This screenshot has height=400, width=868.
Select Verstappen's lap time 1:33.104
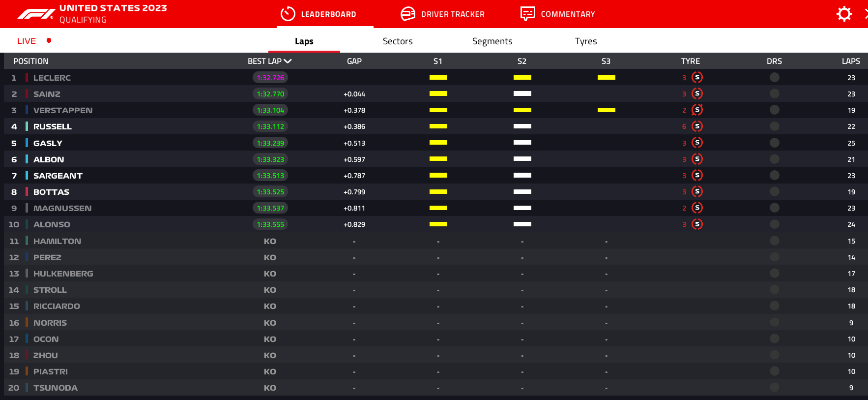270,110
